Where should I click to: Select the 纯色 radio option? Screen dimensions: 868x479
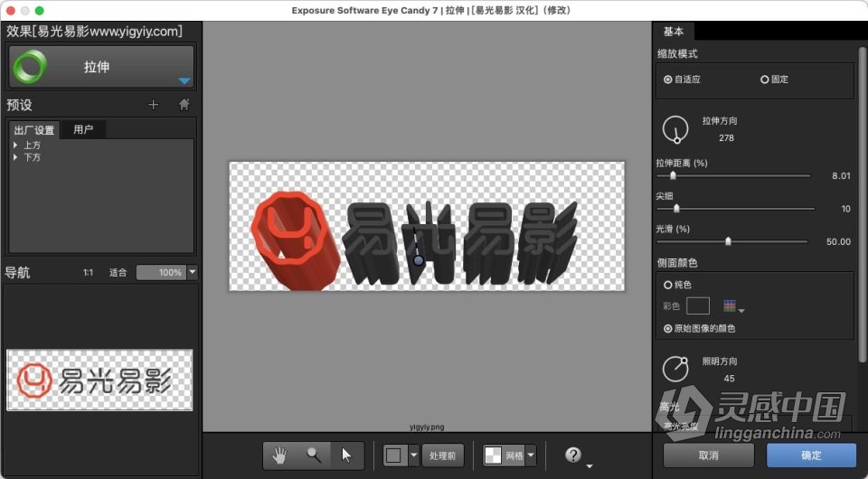click(x=667, y=285)
